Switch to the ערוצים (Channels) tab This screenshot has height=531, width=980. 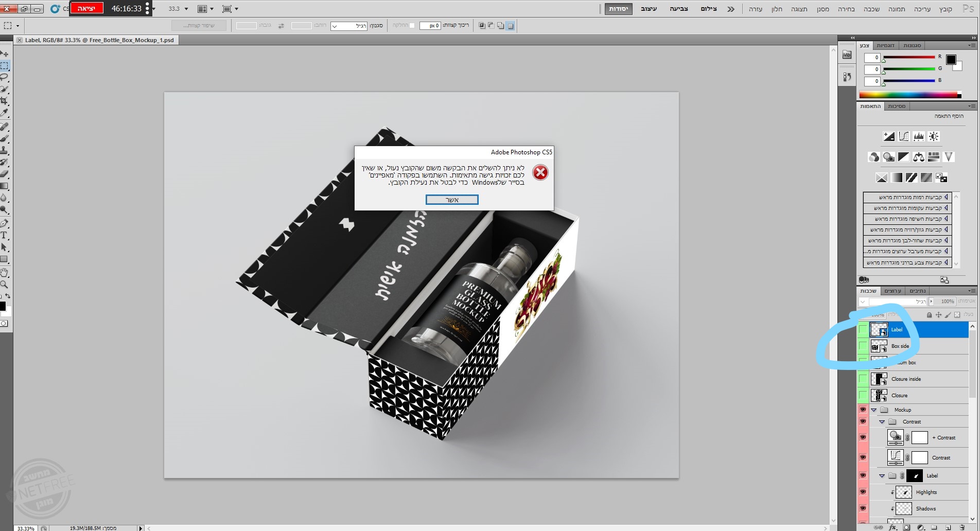893,291
